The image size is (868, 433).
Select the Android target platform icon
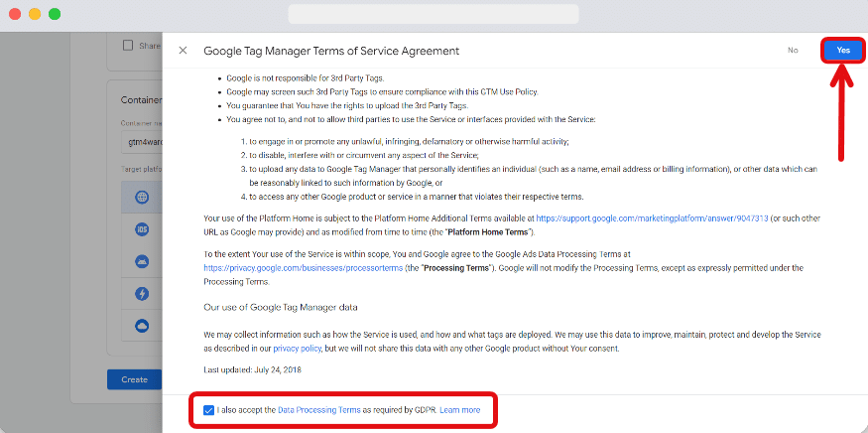(x=142, y=261)
